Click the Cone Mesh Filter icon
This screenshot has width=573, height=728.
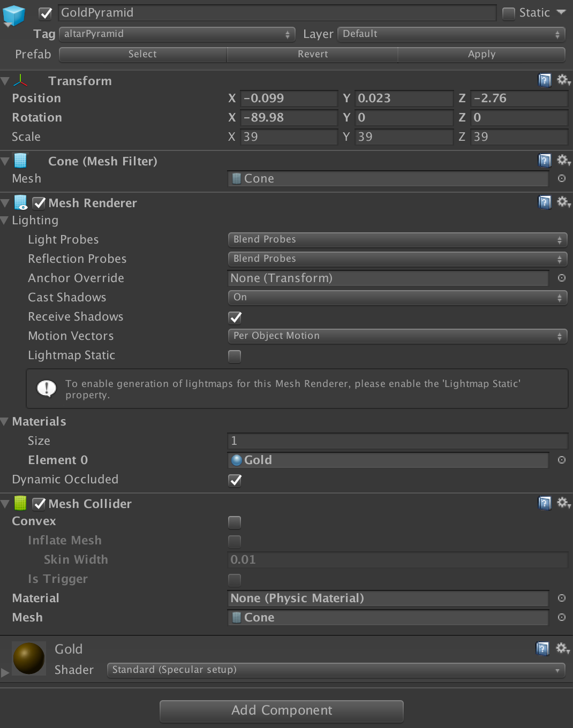click(20, 161)
